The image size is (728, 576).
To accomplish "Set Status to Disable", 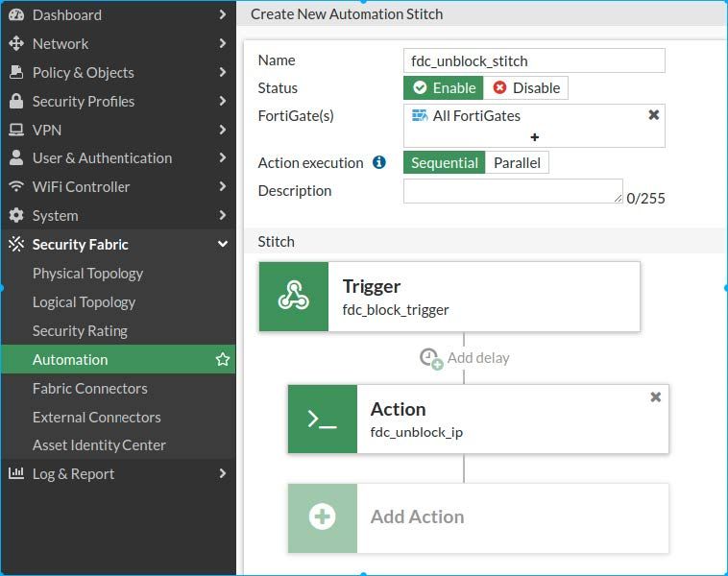I will pos(526,88).
